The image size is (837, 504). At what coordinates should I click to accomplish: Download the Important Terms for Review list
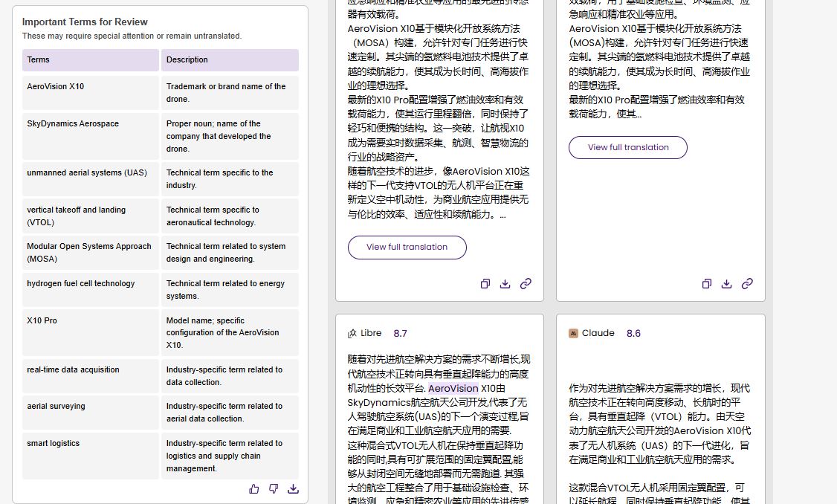coord(293,488)
